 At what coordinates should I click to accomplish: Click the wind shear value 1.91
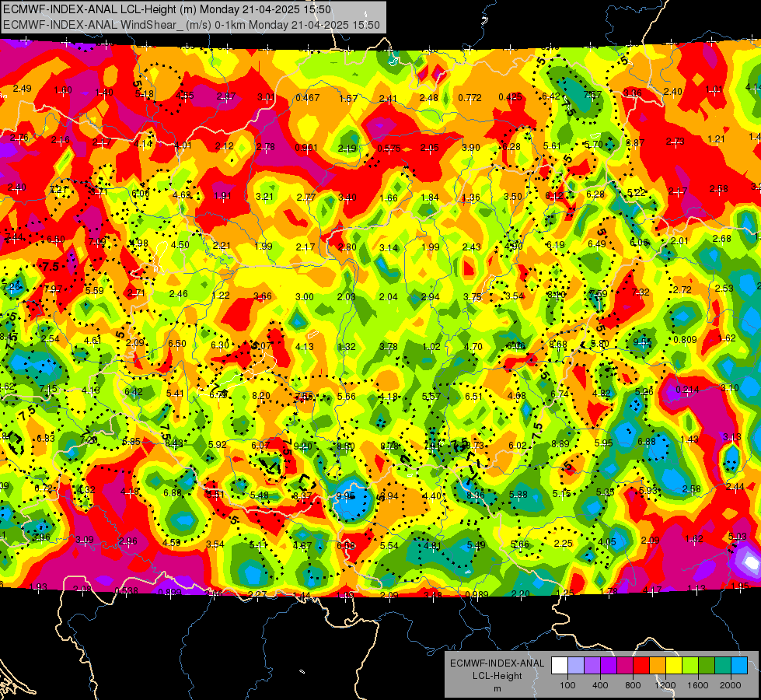pos(223,196)
